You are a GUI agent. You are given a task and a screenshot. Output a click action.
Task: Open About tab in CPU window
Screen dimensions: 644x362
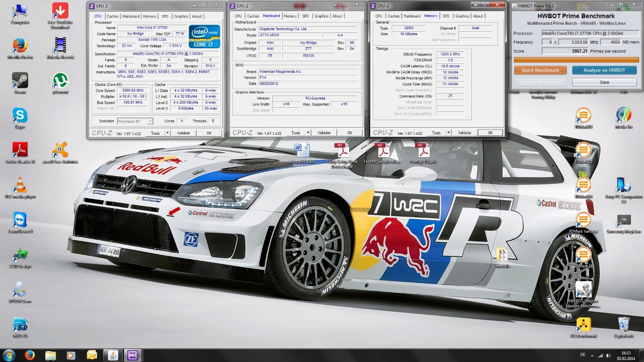[x=197, y=16]
